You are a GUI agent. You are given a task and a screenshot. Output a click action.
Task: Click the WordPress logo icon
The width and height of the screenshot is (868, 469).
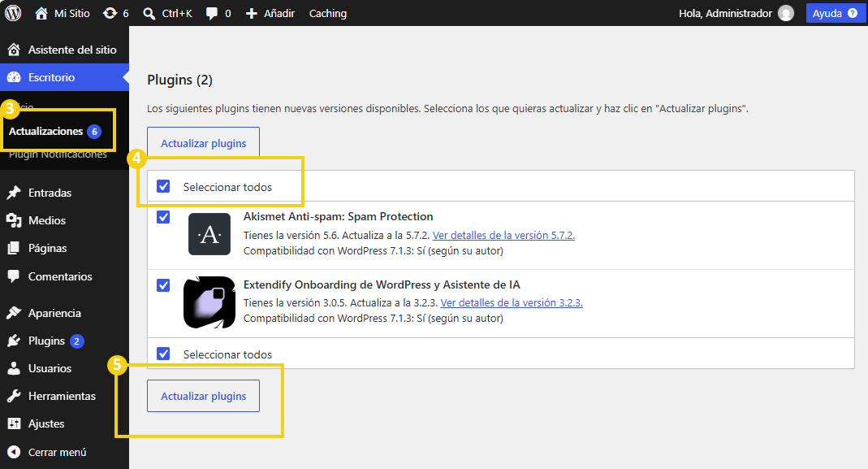[13, 13]
